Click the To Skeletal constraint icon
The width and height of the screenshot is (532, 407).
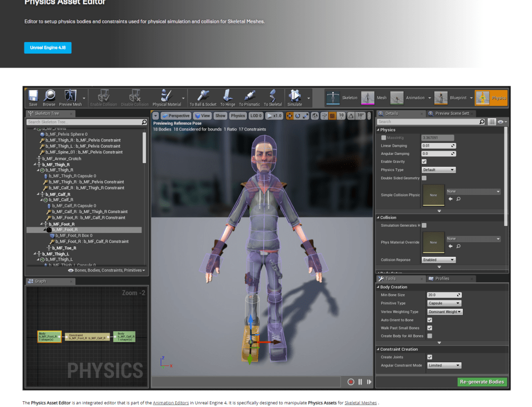(273, 96)
